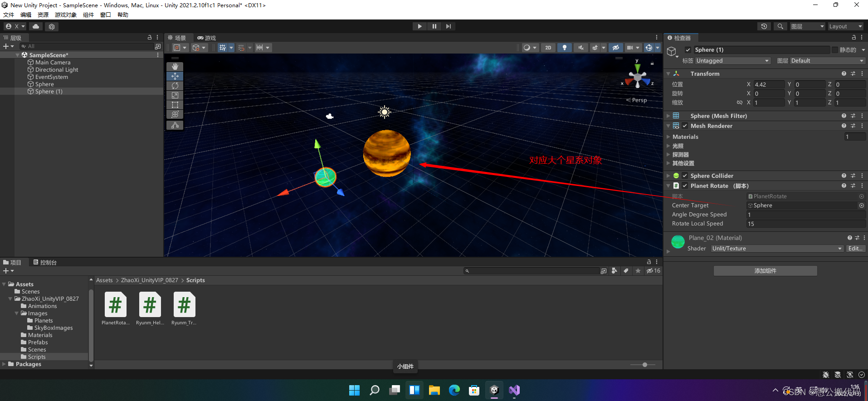Select the Rect transform tool
Screen dimensions: 868x401
(175, 105)
